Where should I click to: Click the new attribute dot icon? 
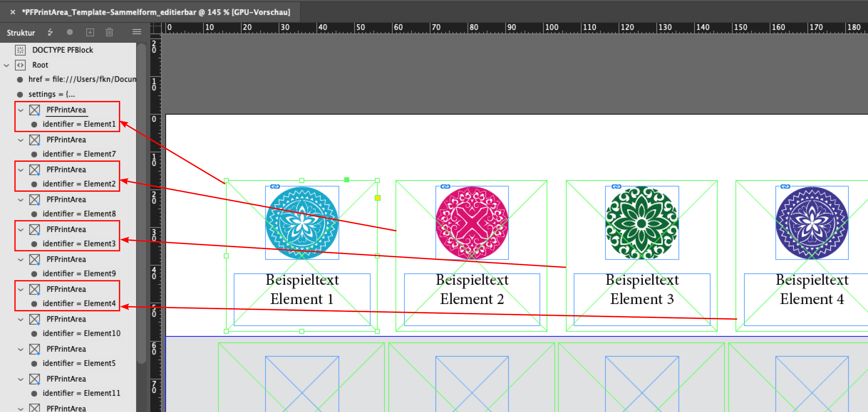pyautogui.click(x=70, y=32)
